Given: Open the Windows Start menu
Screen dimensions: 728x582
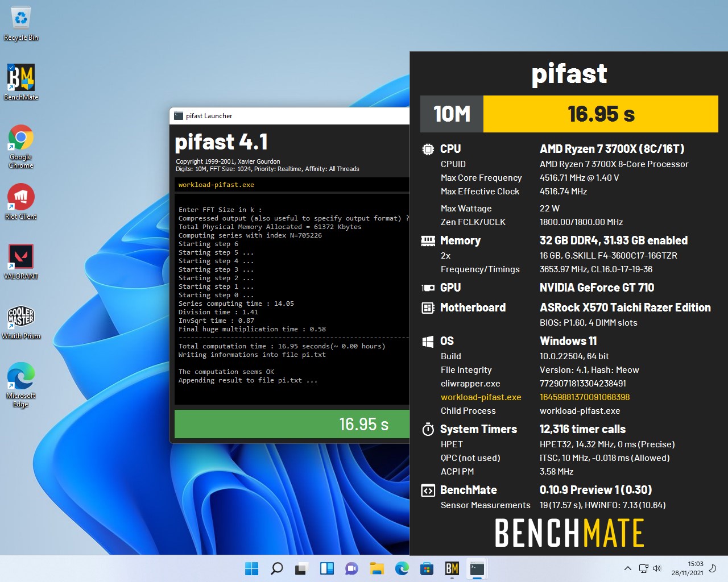Looking at the screenshot, I should coord(251,568).
